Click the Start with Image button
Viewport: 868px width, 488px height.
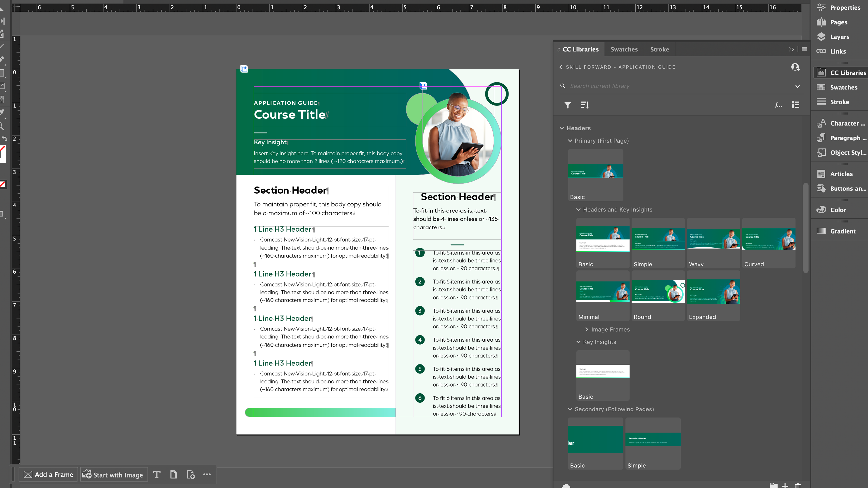pos(114,474)
